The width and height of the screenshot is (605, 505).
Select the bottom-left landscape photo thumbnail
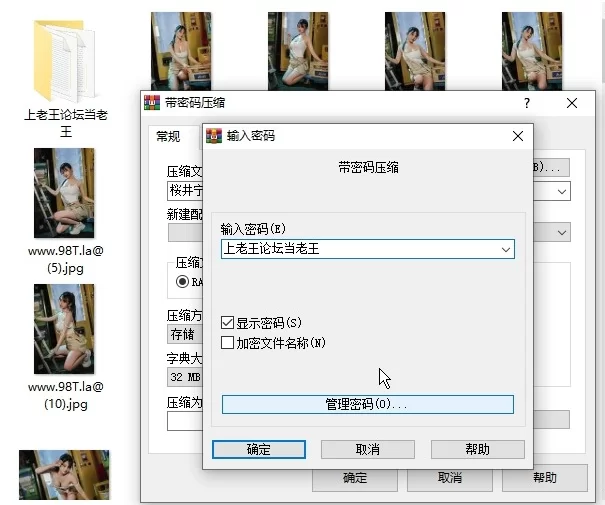pos(64,475)
